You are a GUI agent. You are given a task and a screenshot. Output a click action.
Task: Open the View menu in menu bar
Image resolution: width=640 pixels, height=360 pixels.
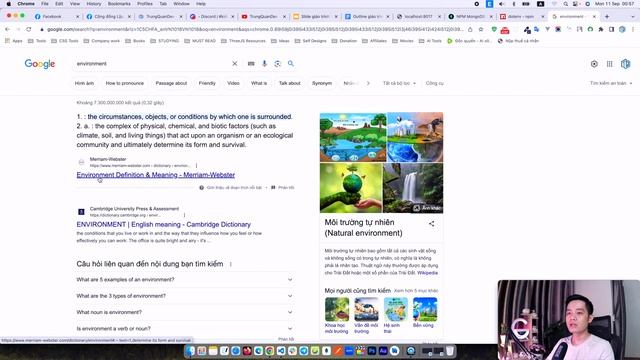pos(75,4)
